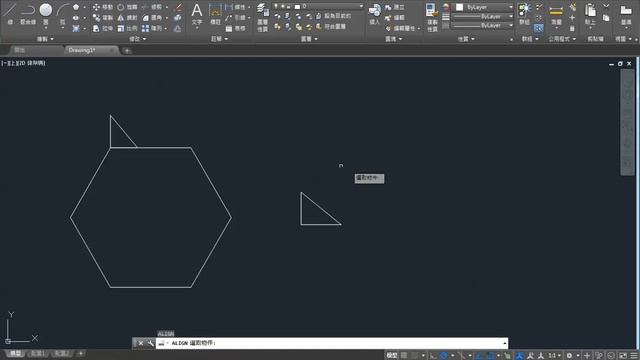This screenshot has height=360, width=640.
Task: Open the linetype ByLayer dropdown
Action: (483, 25)
